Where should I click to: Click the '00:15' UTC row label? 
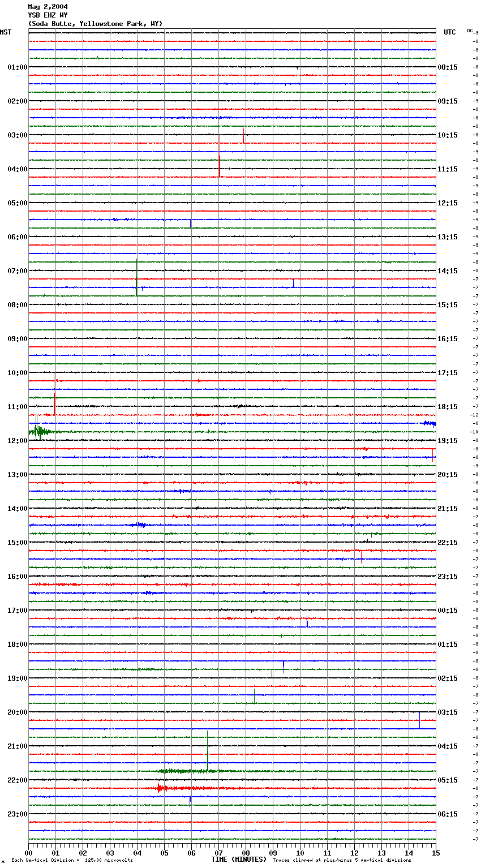click(x=448, y=611)
